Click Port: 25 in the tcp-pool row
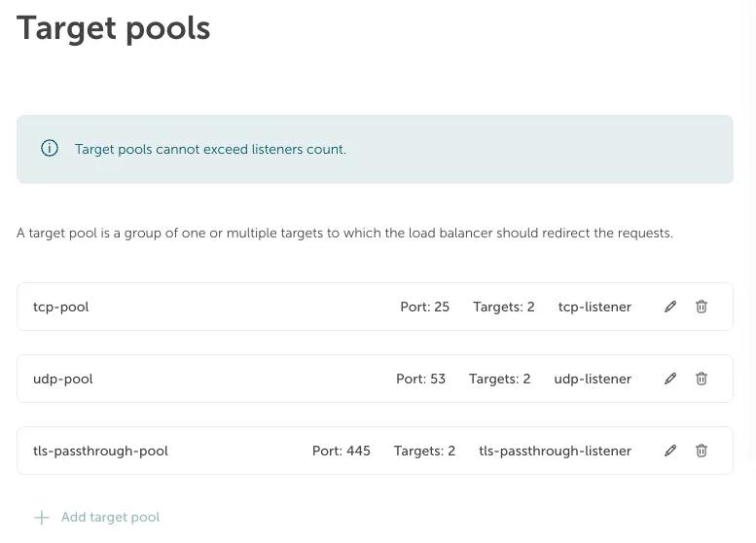This screenshot has width=756, height=543. 425,307
